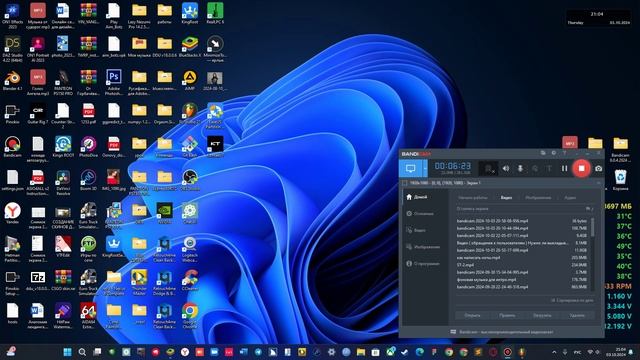Open NVIDIA desktop shortcut
This screenshot has height=360, width=640.
tap(164, 214)
